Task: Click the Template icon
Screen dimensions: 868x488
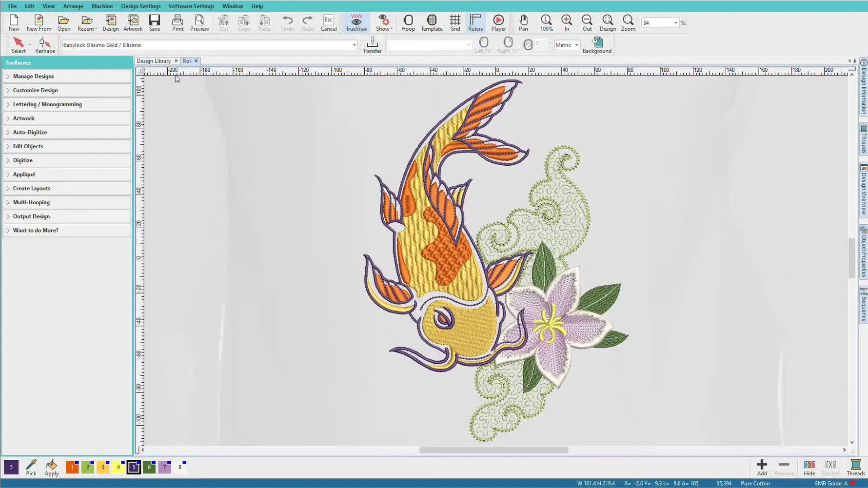Action: [432, 22]
